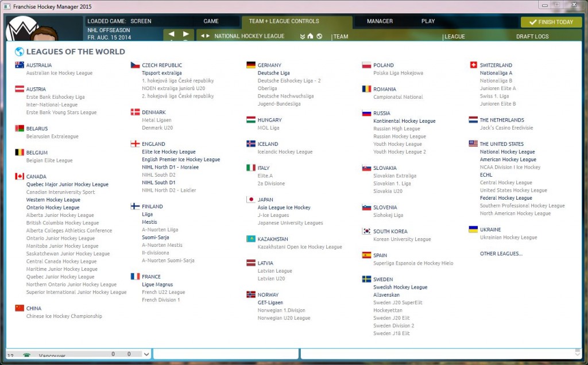
Task: Click the back navigation arrow
Action: (x=171, y=34)
